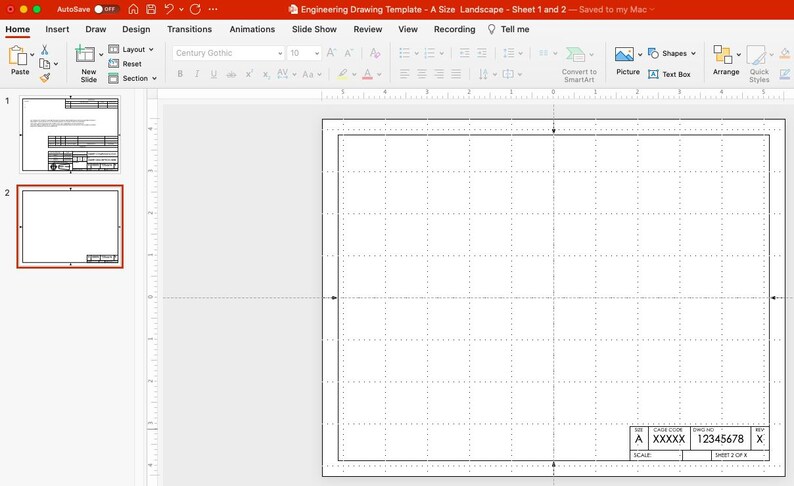Insert a Picture
Viewport: 794px width, 486px height.
coord(624,61)
